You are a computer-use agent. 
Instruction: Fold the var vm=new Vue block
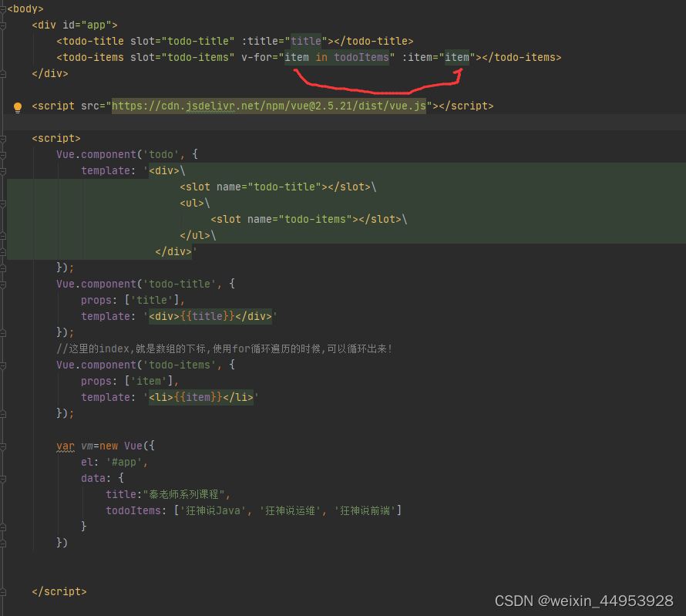coord(2,446)
